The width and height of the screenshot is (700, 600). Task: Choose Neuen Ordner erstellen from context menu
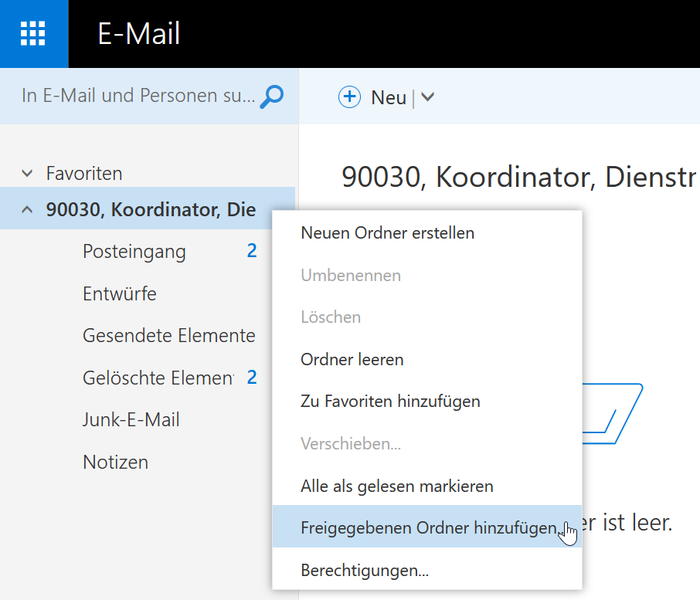pyautogui.click(x=427, y=233)
